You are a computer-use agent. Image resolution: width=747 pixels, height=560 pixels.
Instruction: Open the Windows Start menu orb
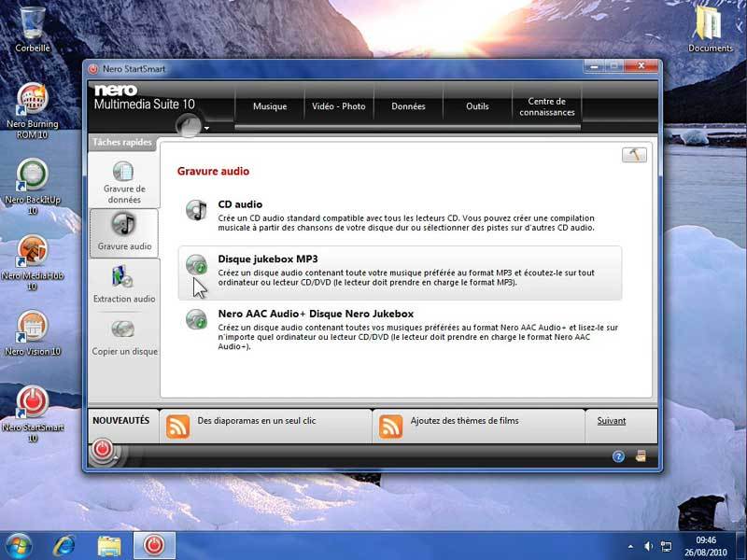(x=18, y=546)
